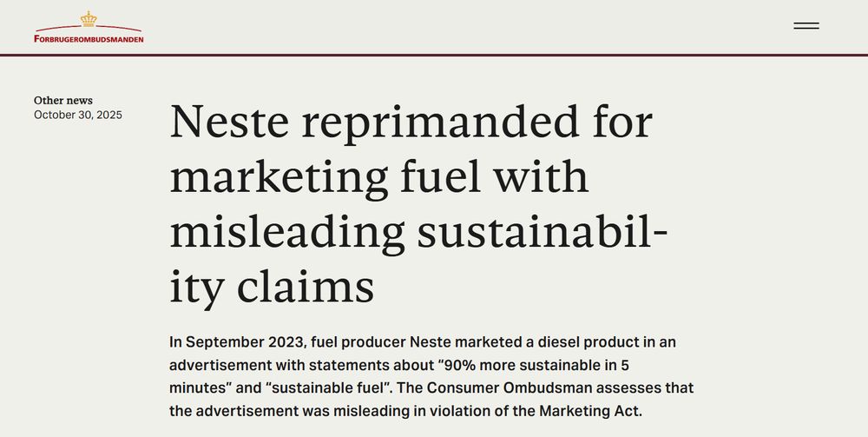Viewport: 868px width, 437px height.
Task: Click the word "misleading" in the headline
Action: pos(287,231)
